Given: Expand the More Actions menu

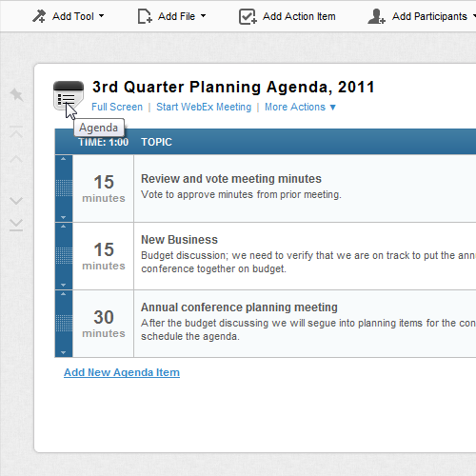Looking at the screenshot, I should tap(300, 107).
